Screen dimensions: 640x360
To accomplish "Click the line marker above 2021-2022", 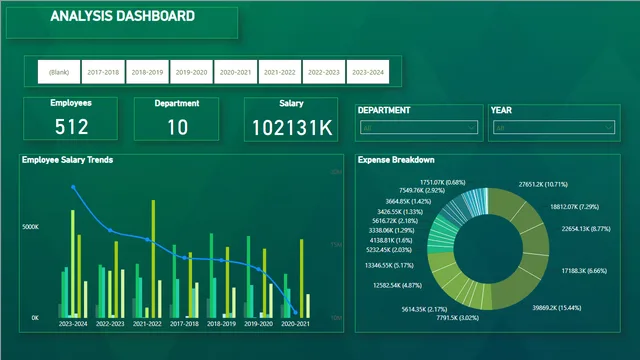I will pos(147,240).
